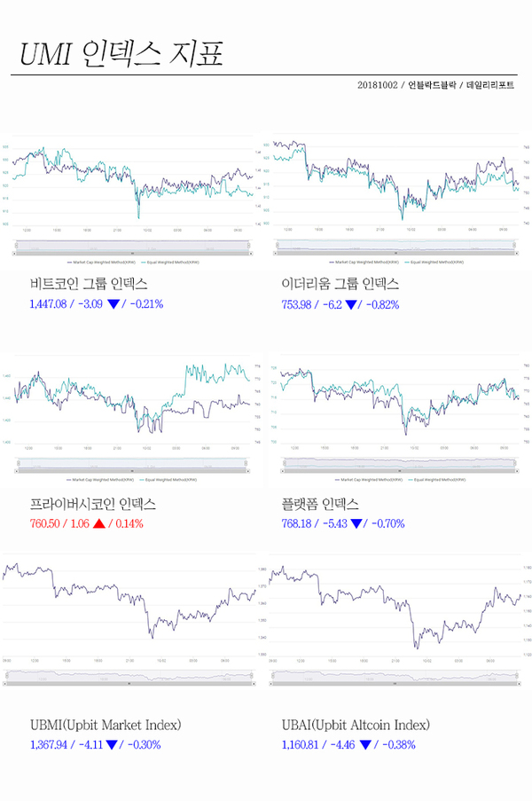Toggle Equal Weighted legend on Ethereum chart
The height and width of the screenshot is (801, 532).
[434, 262]
